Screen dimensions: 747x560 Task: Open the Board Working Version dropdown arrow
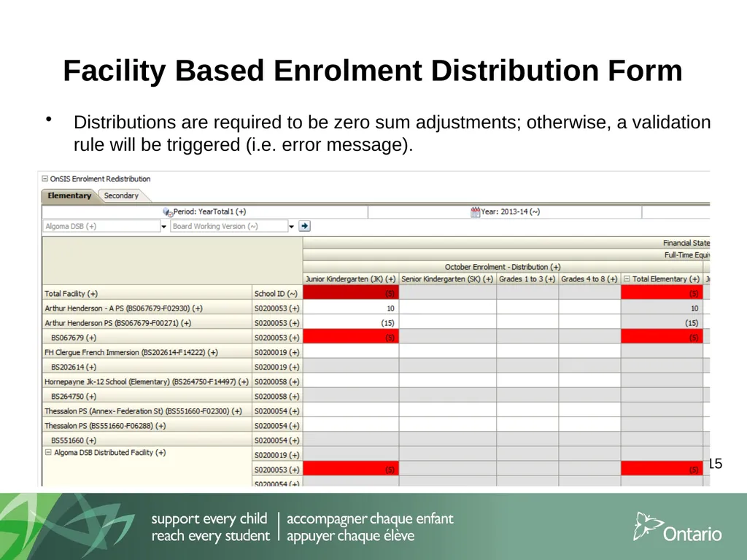pyautogui.click(x=292, y=227)
